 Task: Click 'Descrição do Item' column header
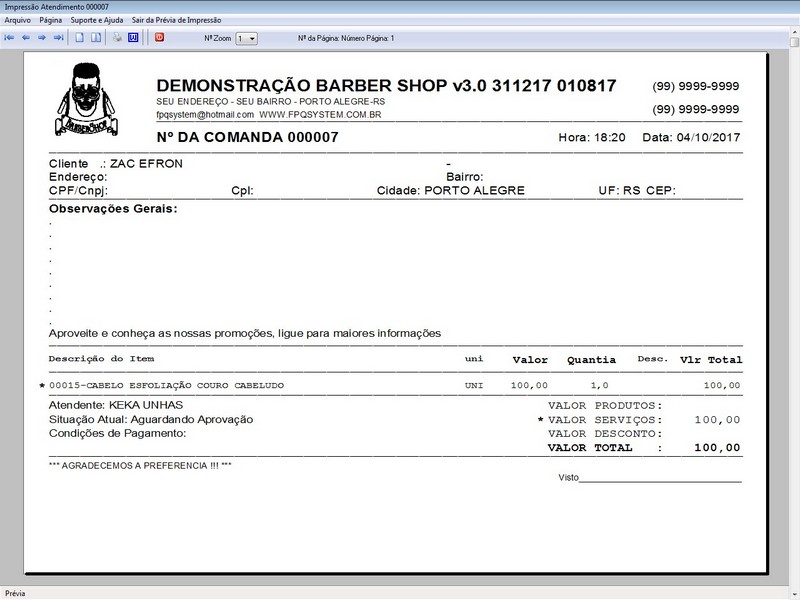point(102,359)
